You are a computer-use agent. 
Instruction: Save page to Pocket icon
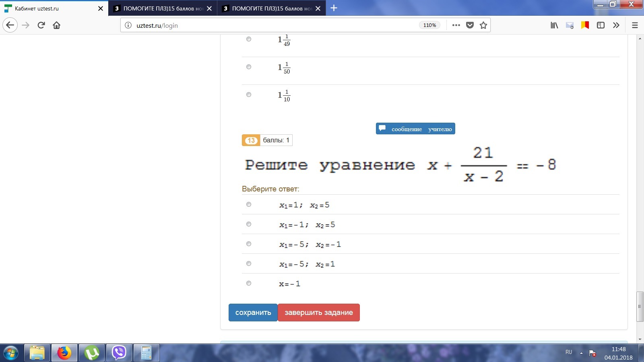click(x=470, y=25)
